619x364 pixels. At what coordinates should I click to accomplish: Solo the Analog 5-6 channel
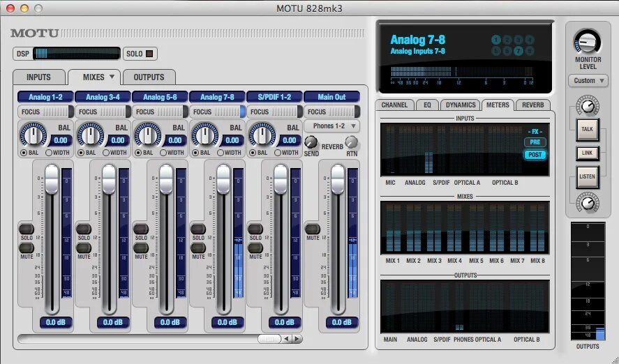click(141, 229)
